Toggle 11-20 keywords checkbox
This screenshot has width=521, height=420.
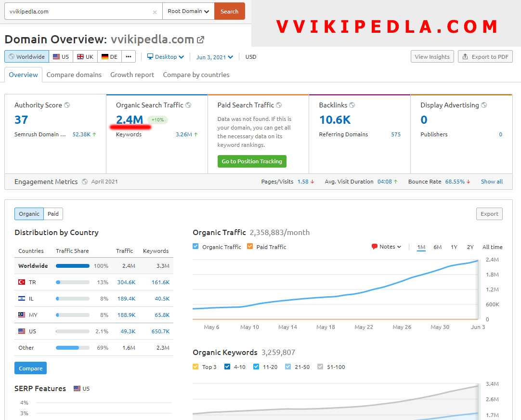(256, 367)
